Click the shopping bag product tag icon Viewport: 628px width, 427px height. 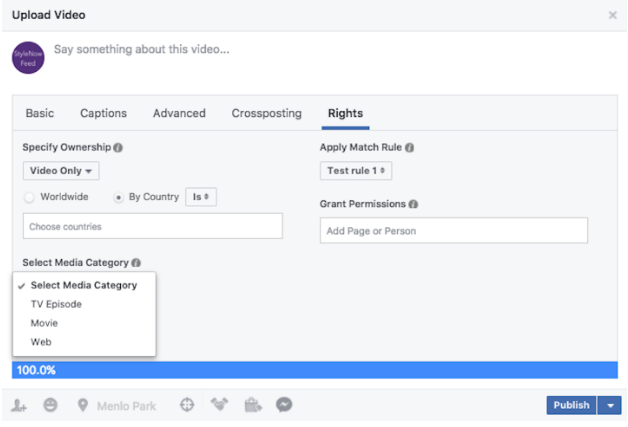pos(253,405)
